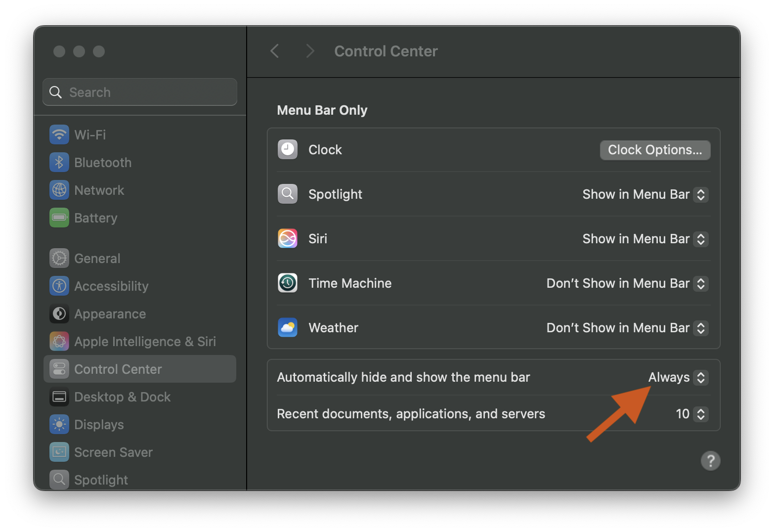This screenshot has width=774, height=532.
Task: Go to General settings in sidebar
Action: point(97,258)
